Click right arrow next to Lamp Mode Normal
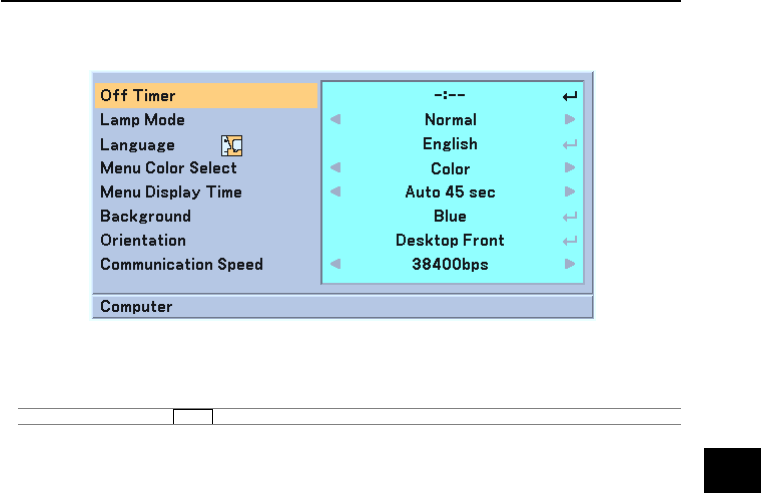 click(x=570, y=120)
